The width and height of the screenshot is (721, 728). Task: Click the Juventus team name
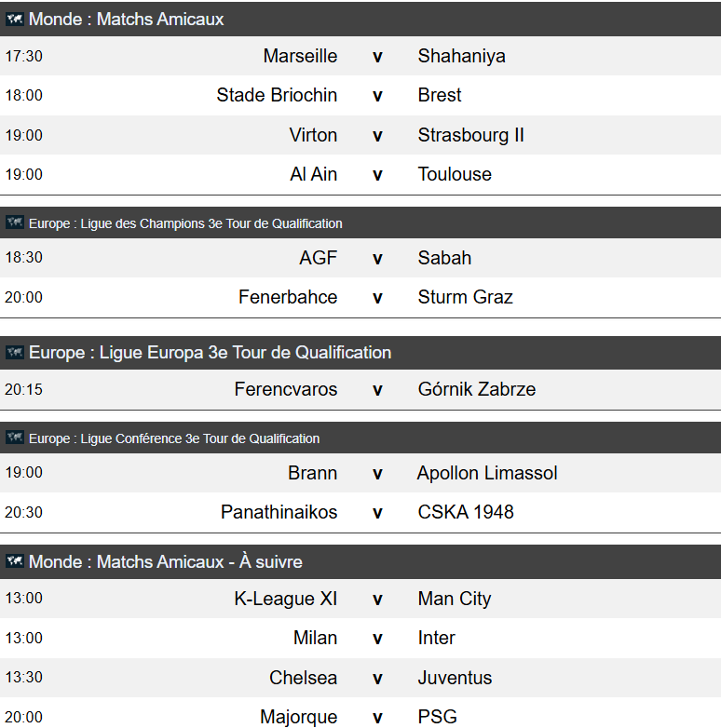click(455, 678)
